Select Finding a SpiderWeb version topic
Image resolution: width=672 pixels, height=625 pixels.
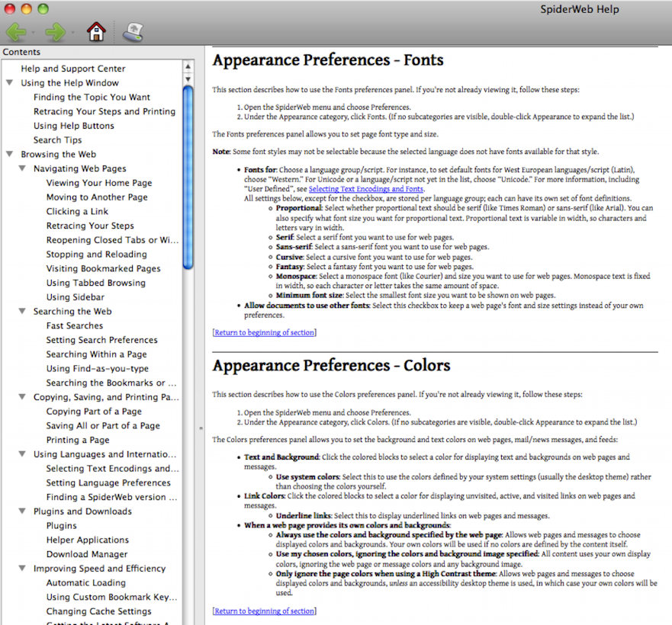111,497
